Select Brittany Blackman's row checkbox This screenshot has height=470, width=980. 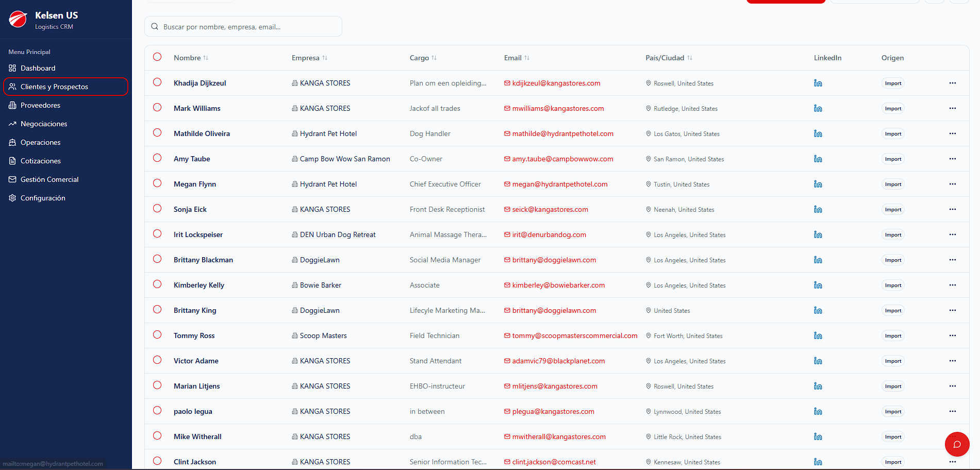[157, 259]
